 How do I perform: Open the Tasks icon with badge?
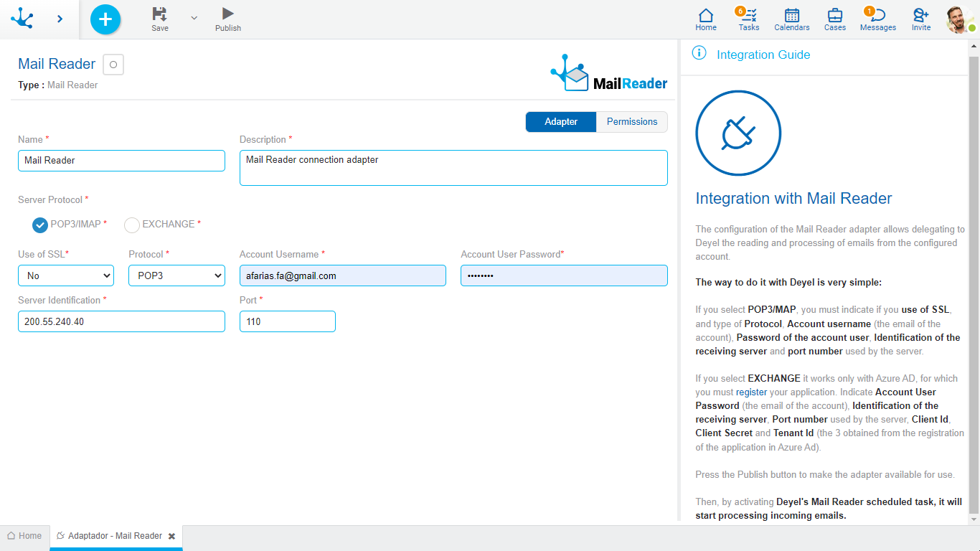click(748, 17)
